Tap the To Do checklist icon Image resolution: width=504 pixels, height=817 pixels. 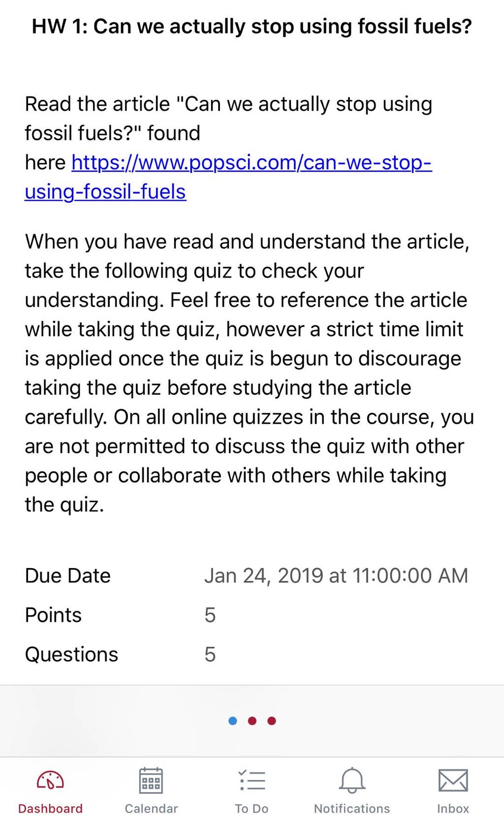(x=252, y=781)
